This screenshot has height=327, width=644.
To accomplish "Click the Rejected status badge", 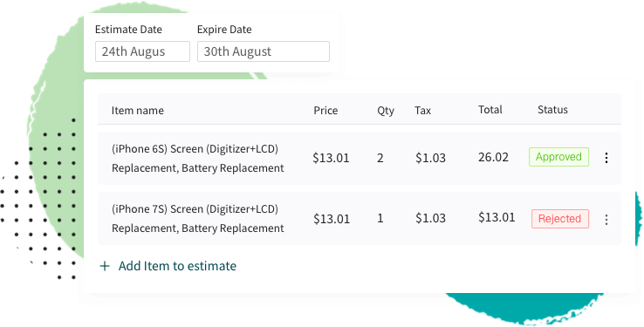I will point(560,219).
